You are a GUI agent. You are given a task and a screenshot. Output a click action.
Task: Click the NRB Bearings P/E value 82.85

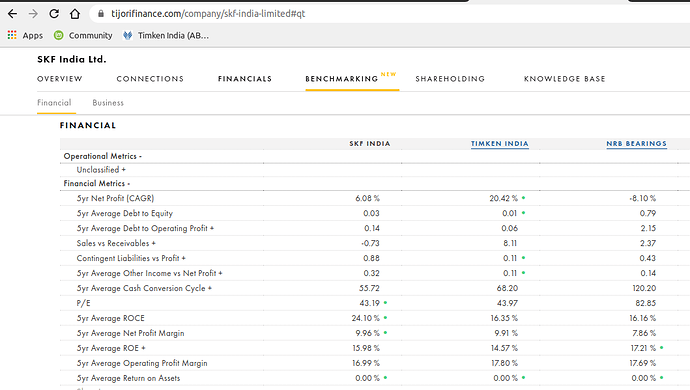[x=646, y=303]
